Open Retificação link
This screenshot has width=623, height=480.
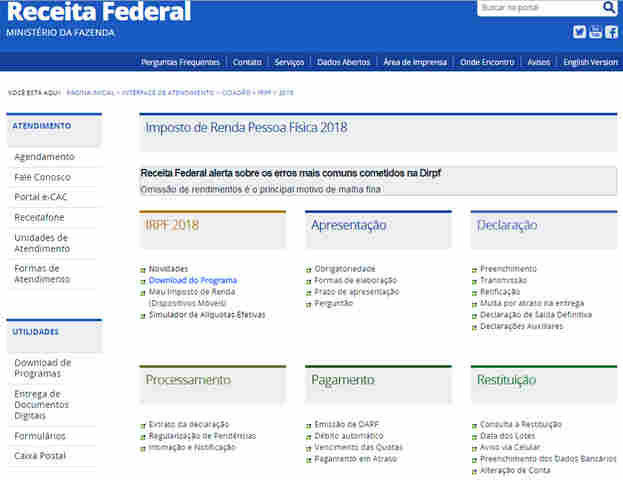[500, 292]
